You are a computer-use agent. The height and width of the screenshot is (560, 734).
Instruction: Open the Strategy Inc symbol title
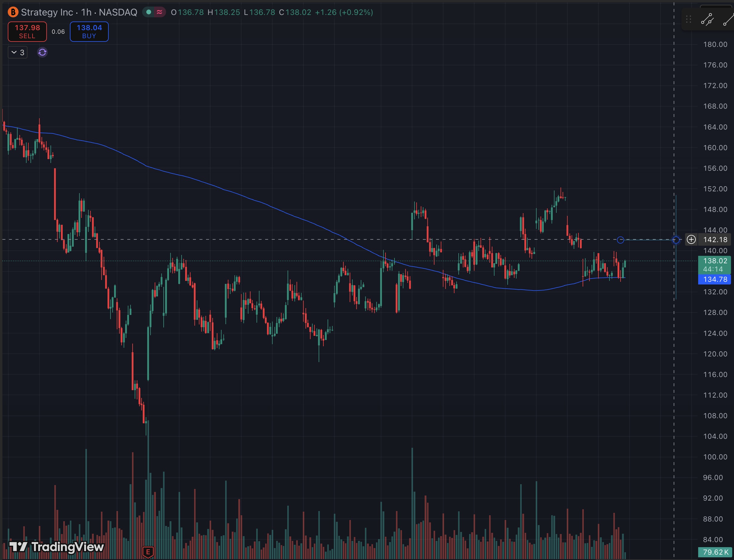[x=47, y=12]
